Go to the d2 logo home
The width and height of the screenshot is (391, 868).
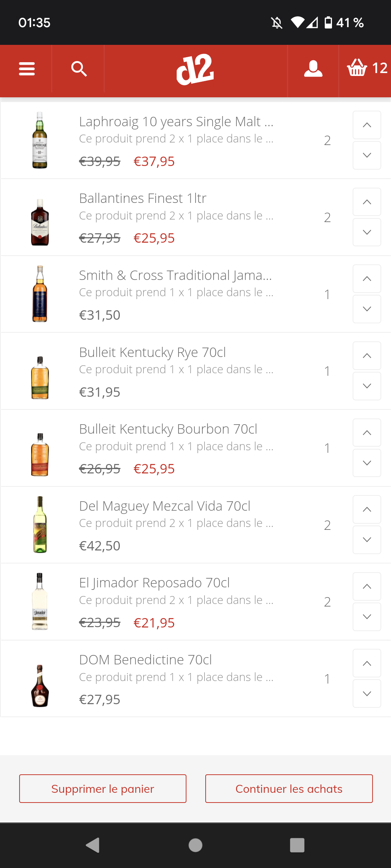195,69
